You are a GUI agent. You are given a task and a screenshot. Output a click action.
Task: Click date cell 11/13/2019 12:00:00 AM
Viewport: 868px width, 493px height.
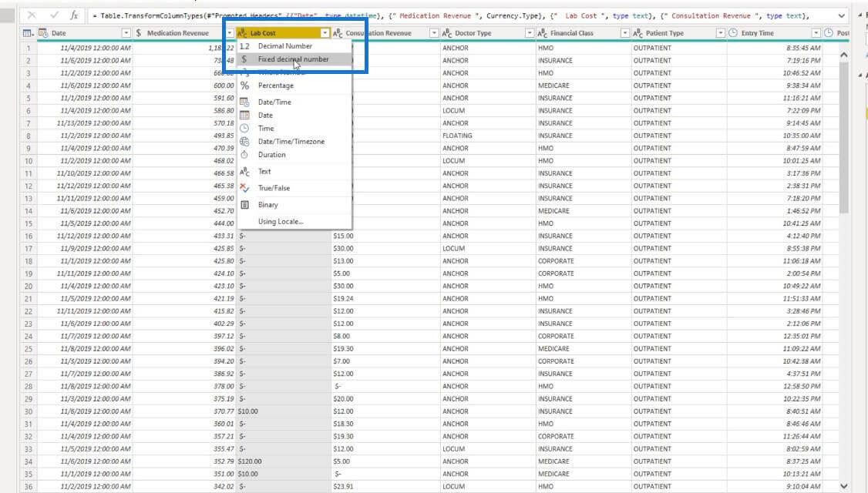(84, 122)
